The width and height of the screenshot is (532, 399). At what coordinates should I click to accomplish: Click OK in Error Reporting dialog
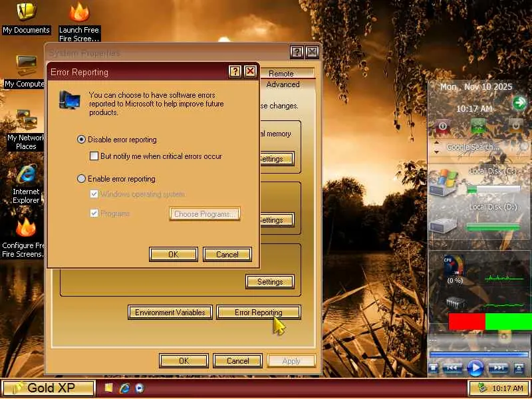174,255
